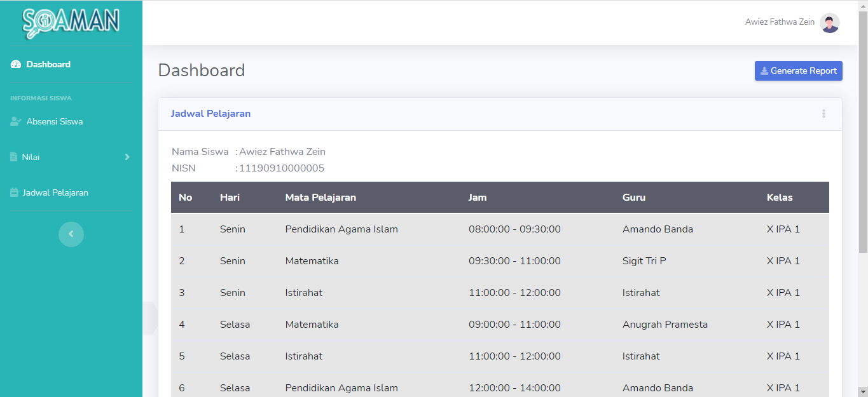Viewport: 868px width, 397px height.
Task: Open the Awiez Fathwa Zein user dropdown
Action: tap(780, 22)
